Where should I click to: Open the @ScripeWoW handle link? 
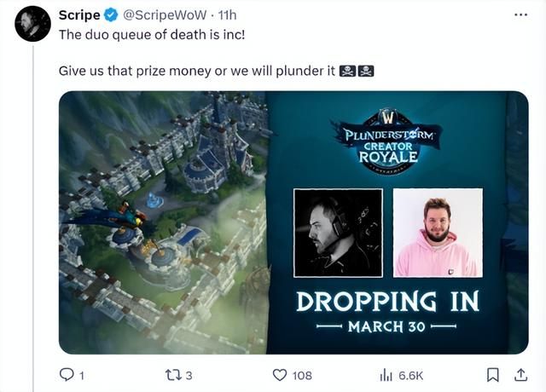point(164,15)
